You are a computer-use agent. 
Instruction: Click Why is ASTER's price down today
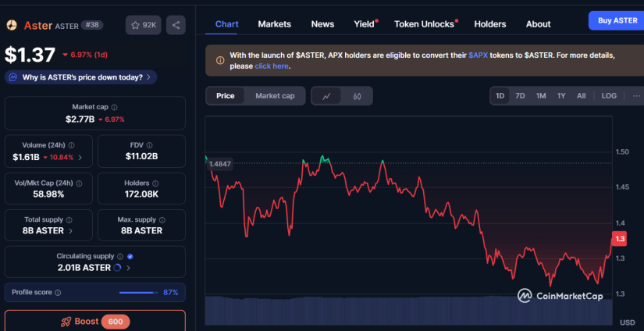pyautogui.click(x=82, y=77)
